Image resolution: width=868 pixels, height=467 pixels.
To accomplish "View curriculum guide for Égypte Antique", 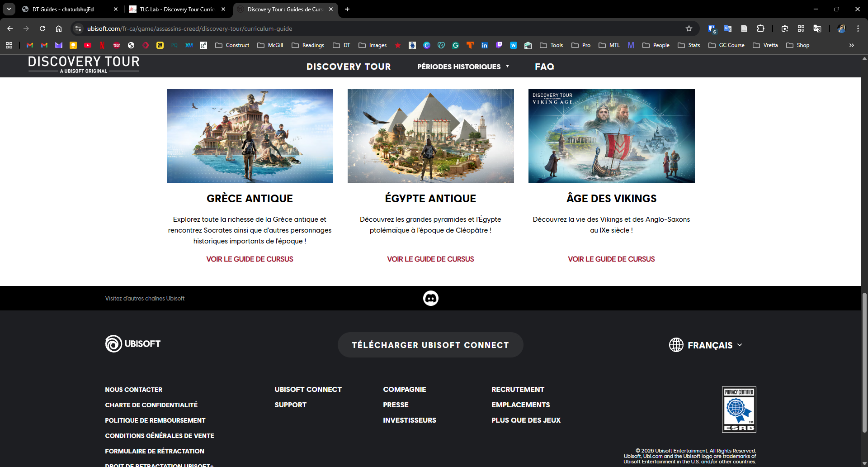I will (430, 259).
